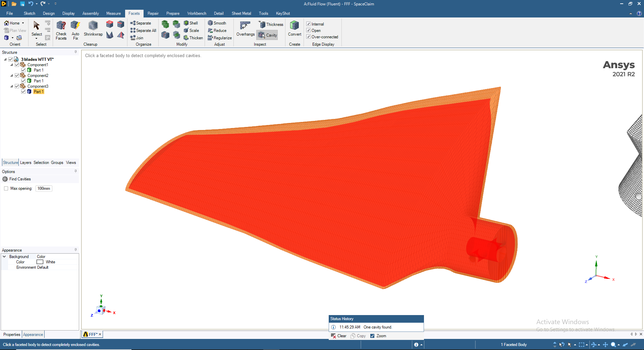Toggle the Internal edge display checkbox

[308, 24]
